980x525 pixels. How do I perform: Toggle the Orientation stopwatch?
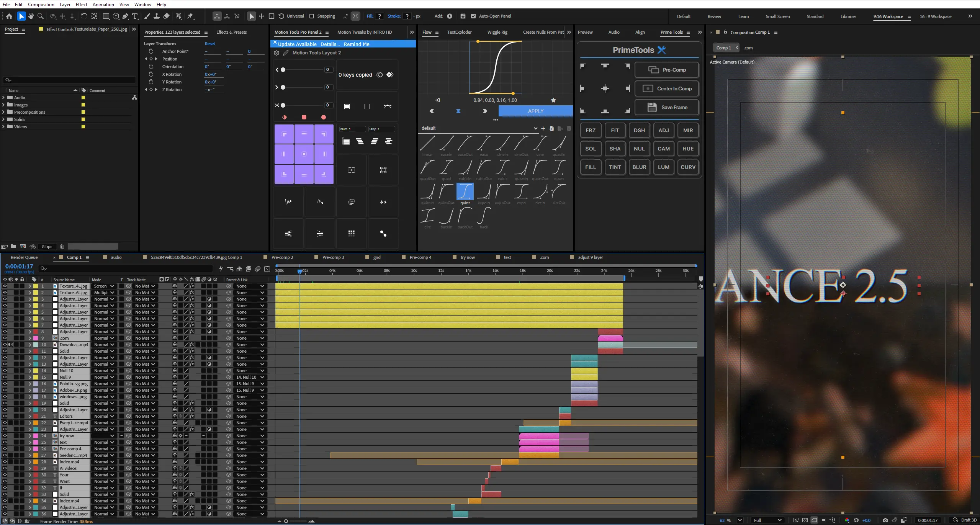pyautogui.click(x=151, y=67)
